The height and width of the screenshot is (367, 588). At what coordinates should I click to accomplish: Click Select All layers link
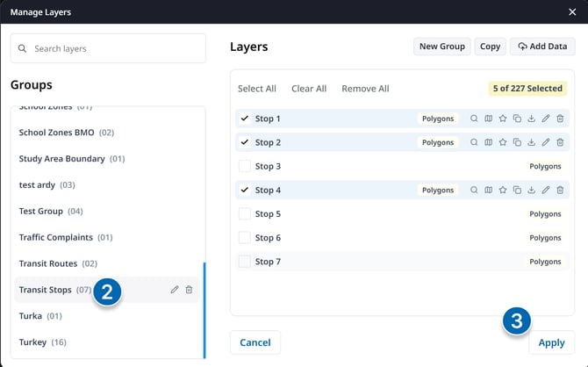pos(257,89)
